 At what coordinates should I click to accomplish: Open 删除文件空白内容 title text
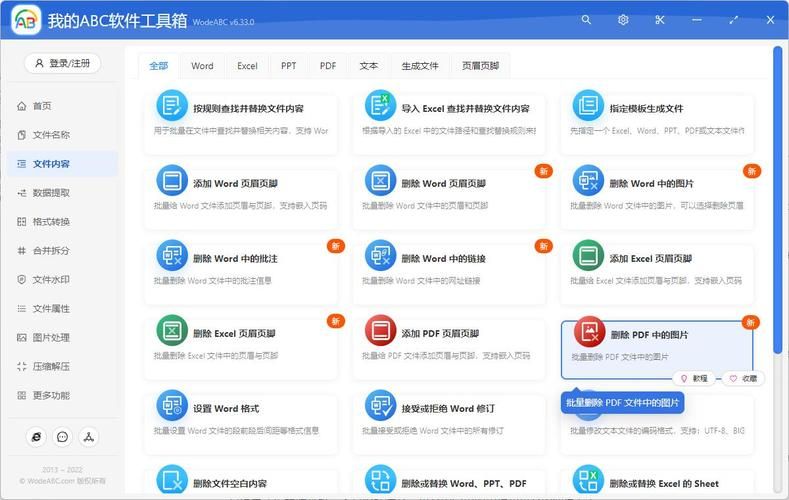[x=230, y=483]
